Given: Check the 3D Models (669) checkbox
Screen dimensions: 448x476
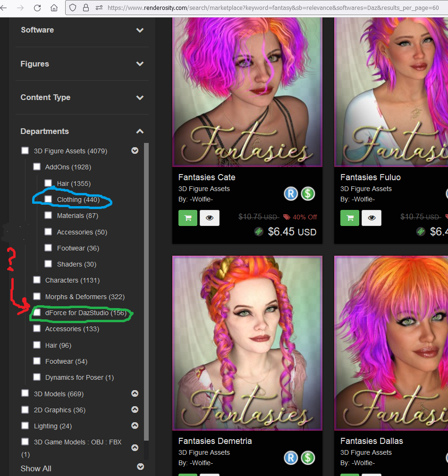Looking at the screenshot, I should point(25,393).
